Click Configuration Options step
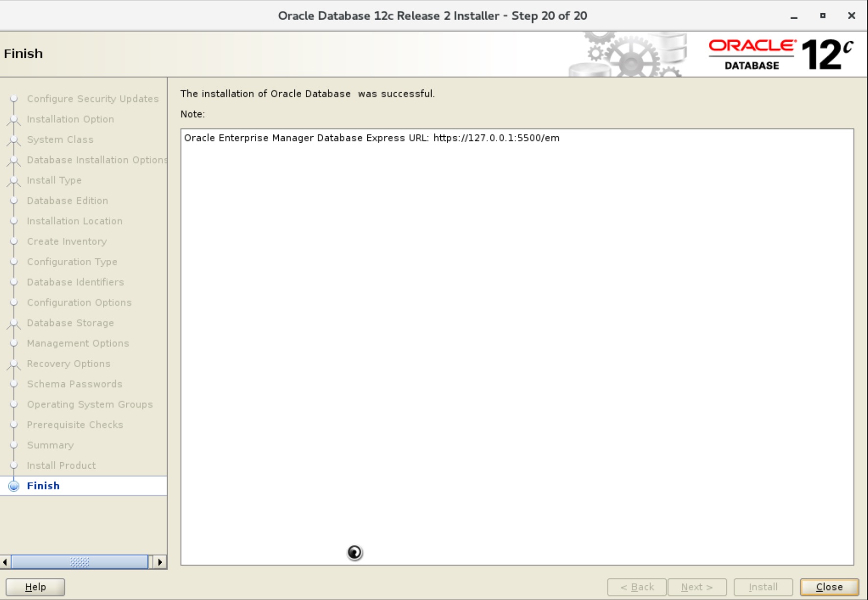The width and height of the screenshot is (868, 600). point(79,302)
